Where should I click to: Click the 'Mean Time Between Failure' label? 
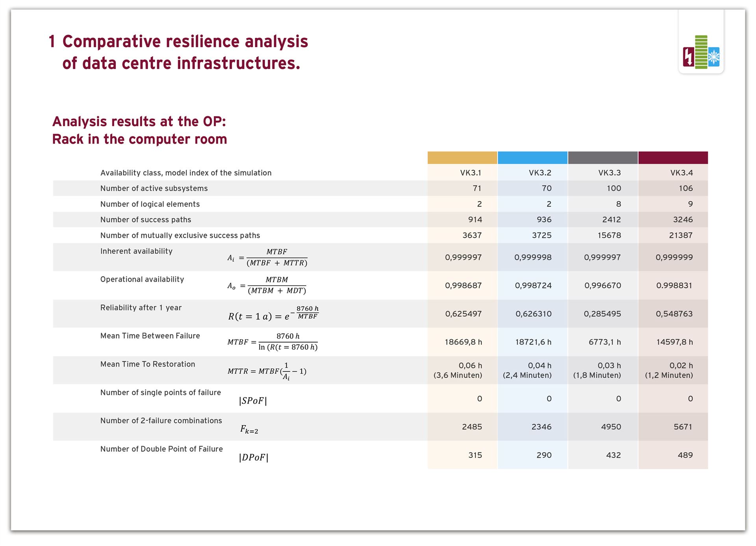point(150,336)
